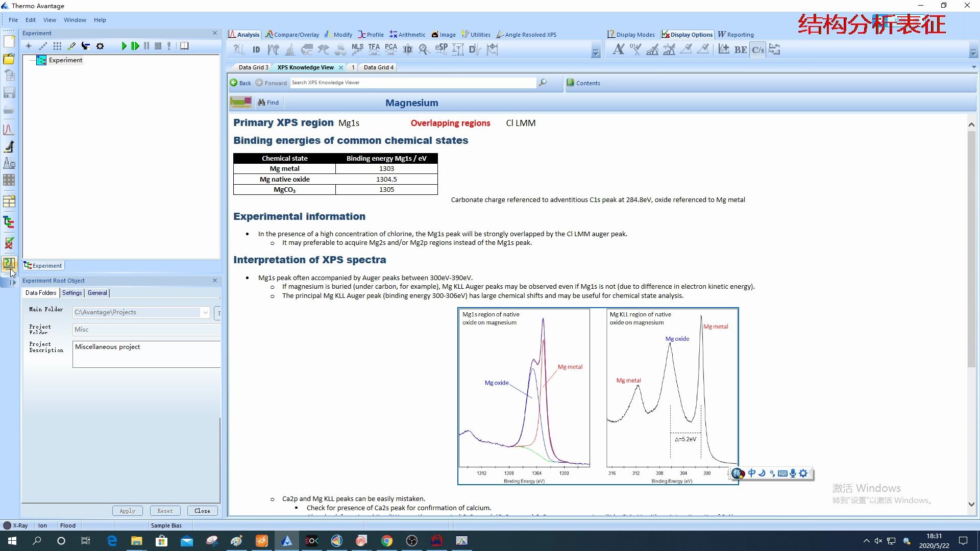Open the XPS Knowledge viewer icon in sidebar
Screen dimensions: 980x551
point(9,264)
